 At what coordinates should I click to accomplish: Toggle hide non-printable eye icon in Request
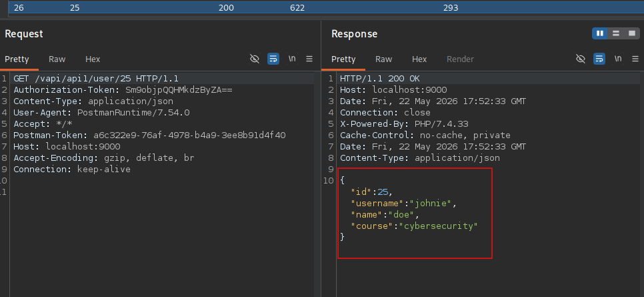coord(255,59)
